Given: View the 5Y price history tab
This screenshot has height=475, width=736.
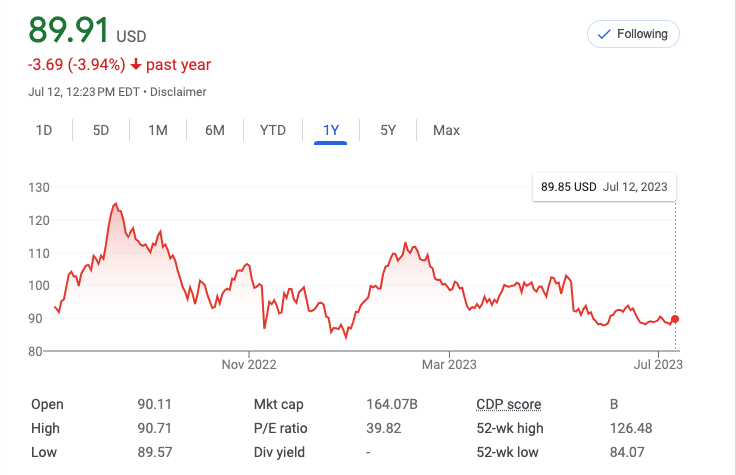Looking at the screenshot, I should [x=388, y=130].
